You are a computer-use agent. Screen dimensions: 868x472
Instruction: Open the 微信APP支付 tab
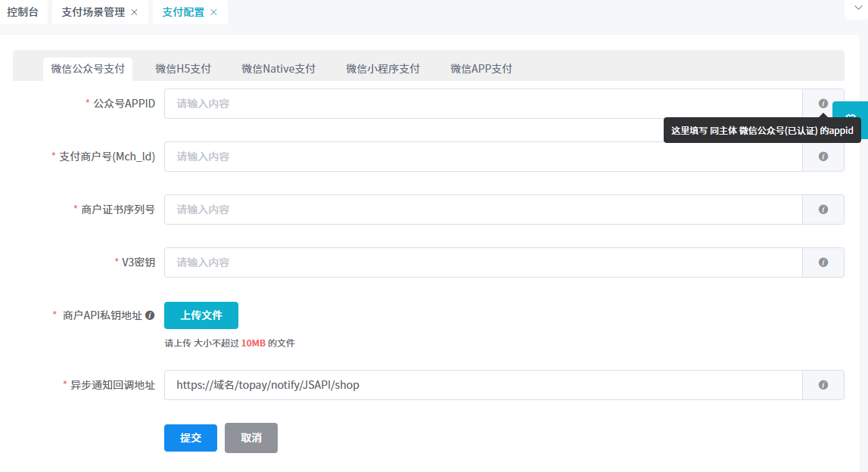coord(481,69)
